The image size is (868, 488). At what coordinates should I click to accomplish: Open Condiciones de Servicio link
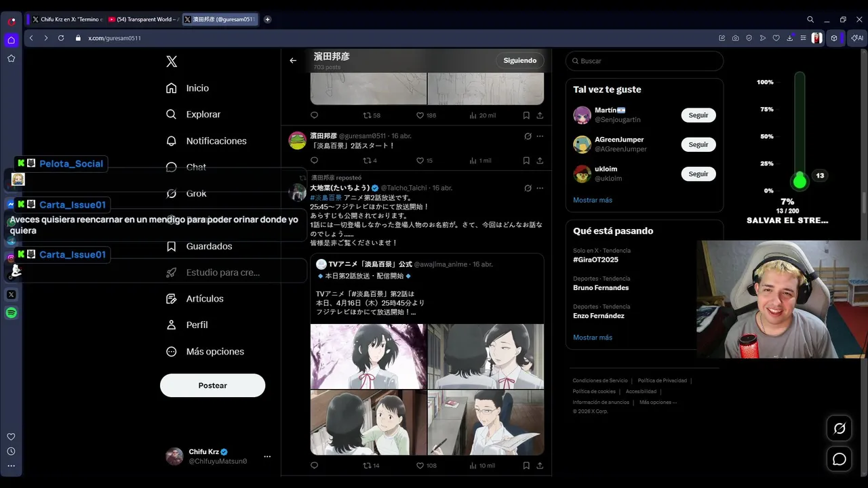click(600, 380)
